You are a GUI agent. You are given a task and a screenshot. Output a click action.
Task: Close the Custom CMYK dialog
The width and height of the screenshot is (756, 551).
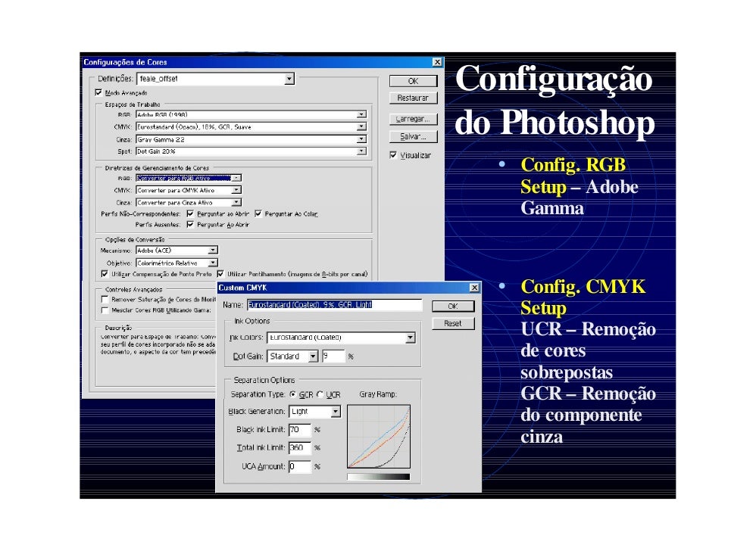tap(474, 288)
